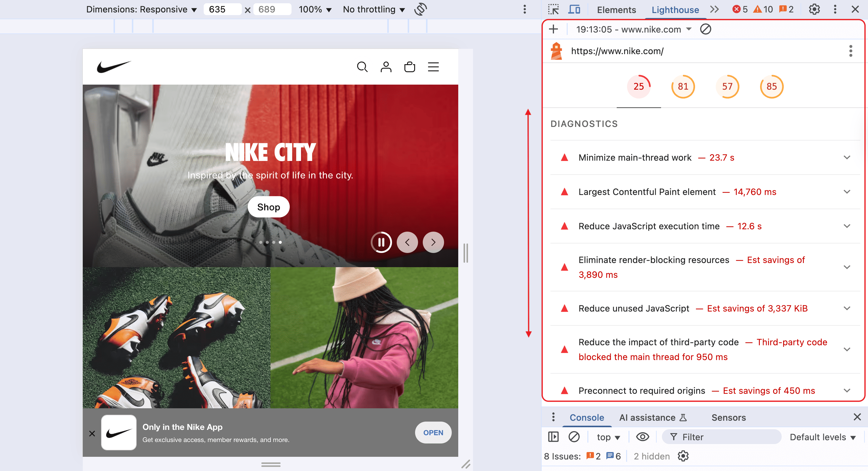Viewport: 868px width, 471px height.
Task: Expand Reduce JavaScript execution time audit
Action: tap(705, 226)
